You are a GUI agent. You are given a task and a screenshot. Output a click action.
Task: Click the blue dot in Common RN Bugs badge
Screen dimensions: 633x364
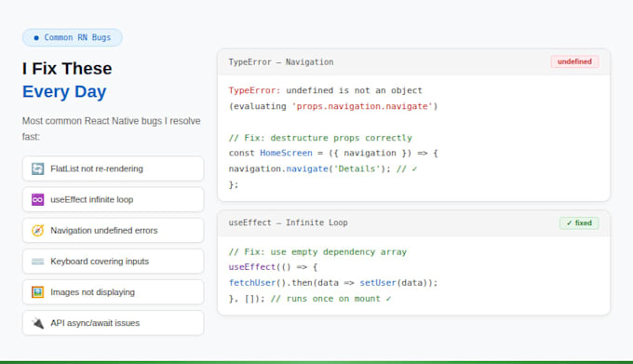(x=36, y=37)
